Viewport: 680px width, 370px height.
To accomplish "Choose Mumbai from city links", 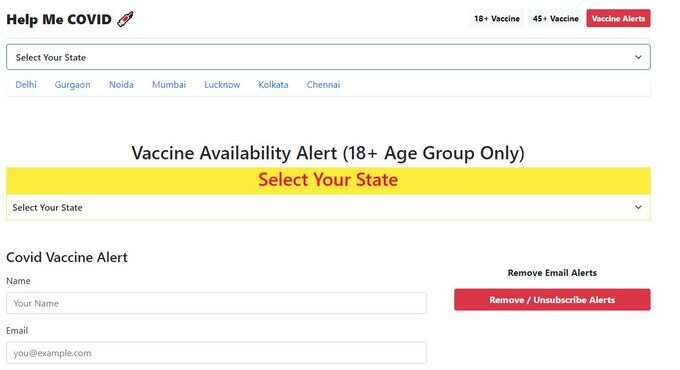I will (169, 85).
